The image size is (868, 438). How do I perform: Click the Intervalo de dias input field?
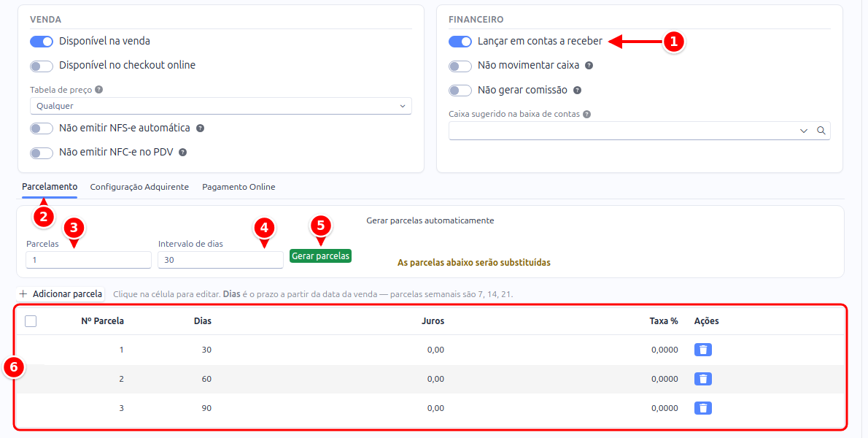tap(220, 260)
